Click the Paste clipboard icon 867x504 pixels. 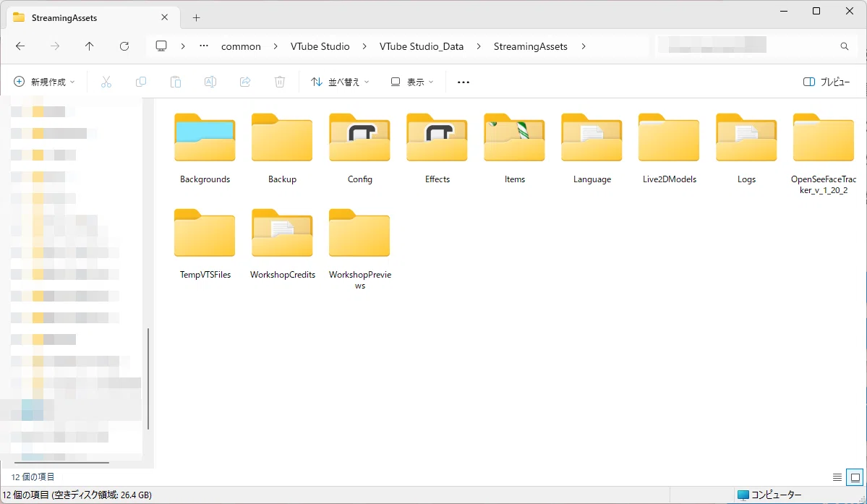point(175,82)
